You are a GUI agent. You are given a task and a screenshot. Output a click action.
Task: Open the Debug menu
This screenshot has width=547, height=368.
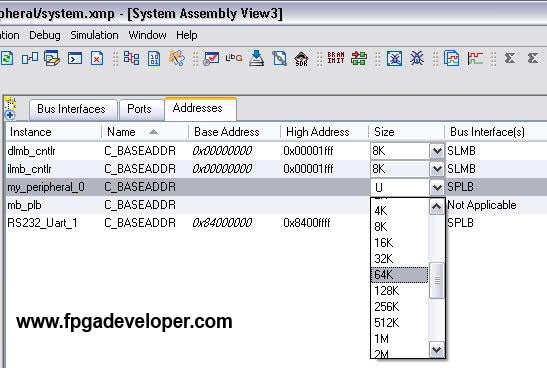[x=45, y=35]
